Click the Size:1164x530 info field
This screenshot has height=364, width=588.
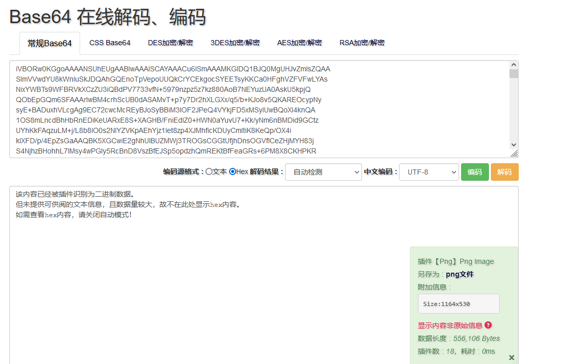(458, 303)
